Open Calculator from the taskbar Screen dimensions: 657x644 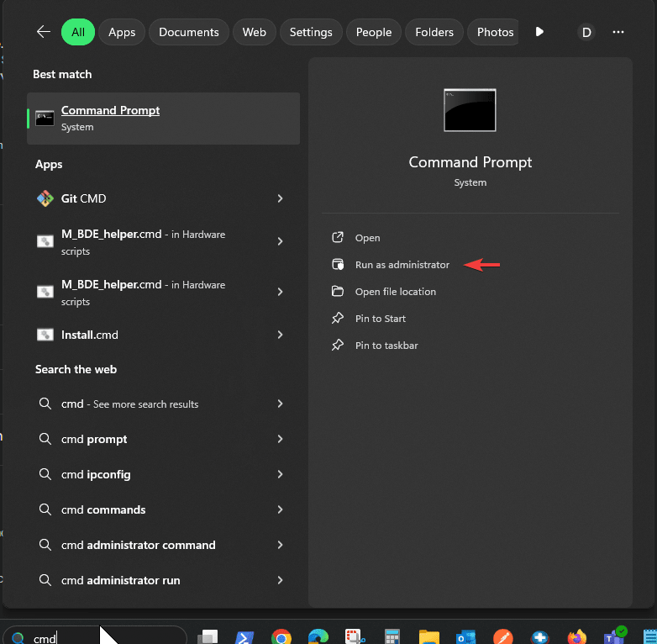(x=392, y=637)
